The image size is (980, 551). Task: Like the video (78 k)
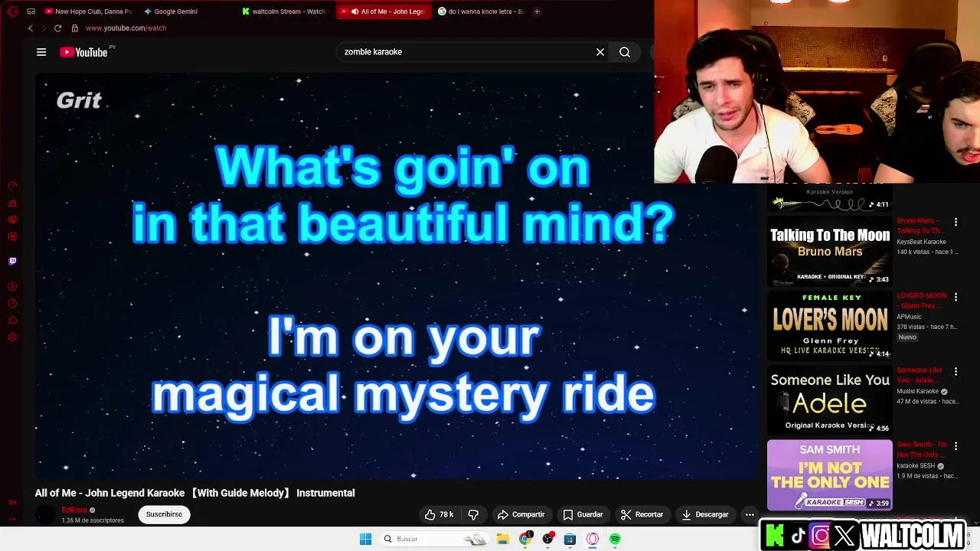point(439,514)
